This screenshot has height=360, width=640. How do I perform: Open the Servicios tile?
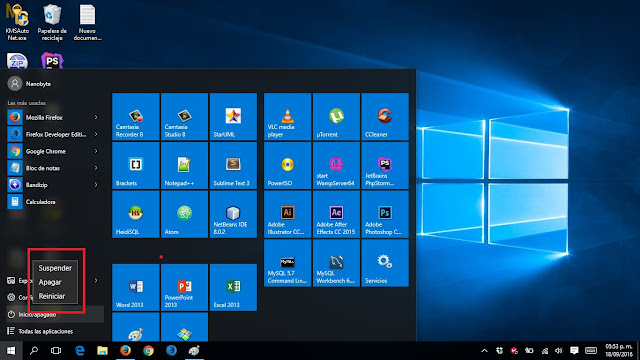[385, 263]
